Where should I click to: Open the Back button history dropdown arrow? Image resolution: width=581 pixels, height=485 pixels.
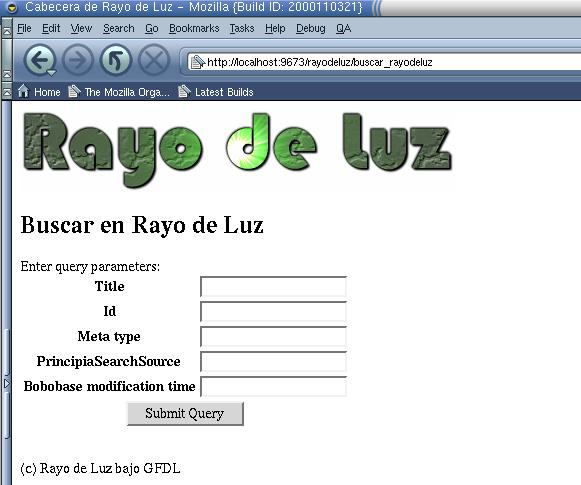52,73
